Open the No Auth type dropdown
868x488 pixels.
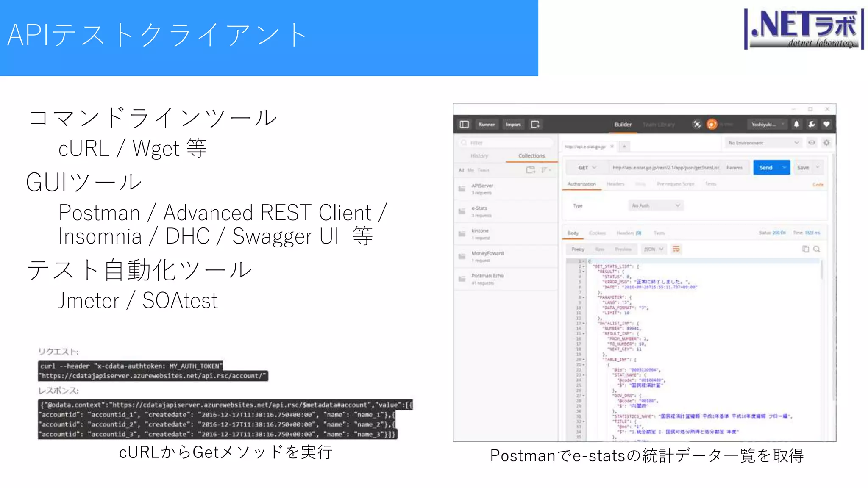click(656, 205)
